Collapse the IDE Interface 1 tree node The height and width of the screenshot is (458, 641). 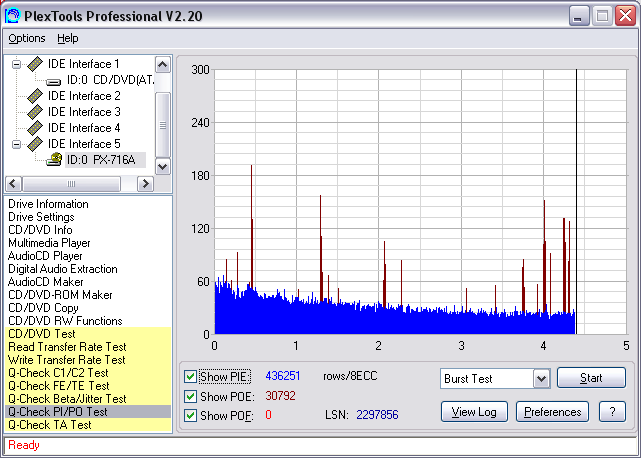16,64
